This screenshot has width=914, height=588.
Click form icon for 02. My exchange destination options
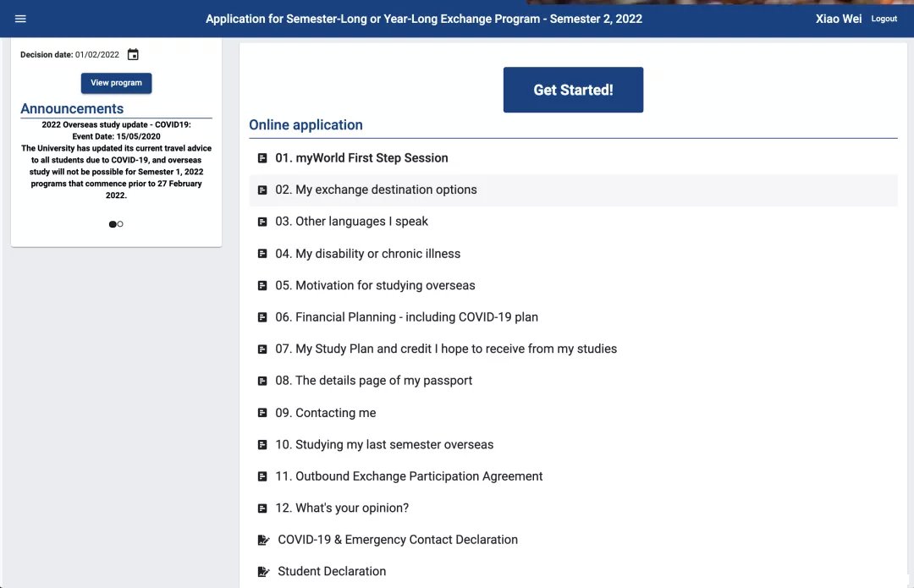[262, 190]
